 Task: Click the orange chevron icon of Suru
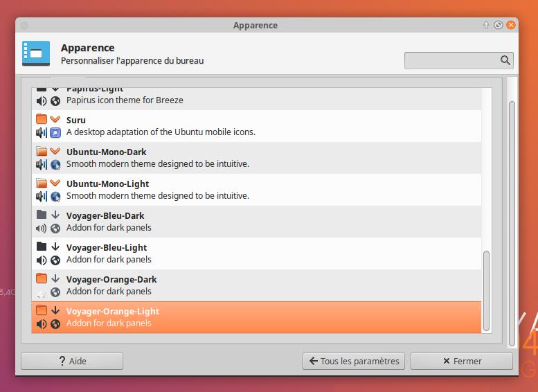tap(55, 119)
